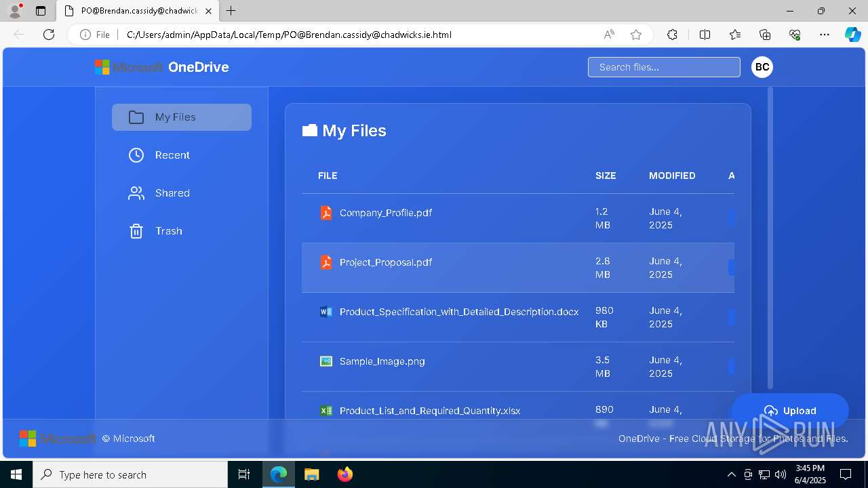
Task: Open the Copilot sidebar icon
Action: (x=852, y=35)
